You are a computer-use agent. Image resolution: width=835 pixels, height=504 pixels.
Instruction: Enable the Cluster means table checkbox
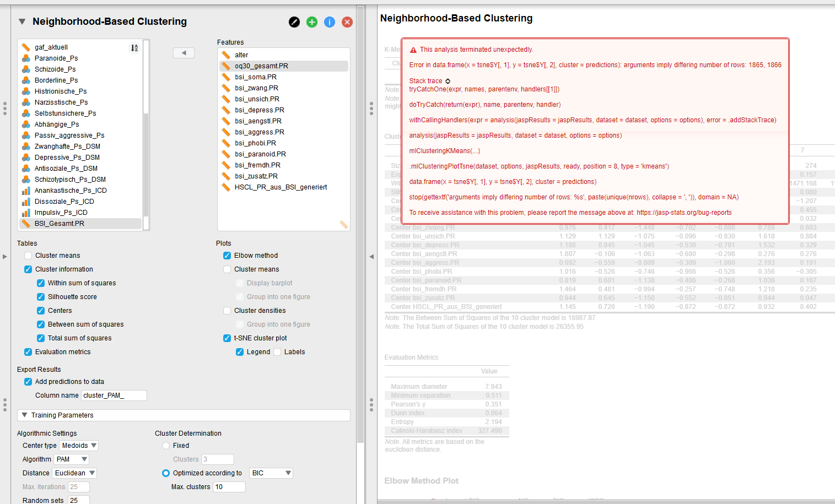(x=28, y=256)
